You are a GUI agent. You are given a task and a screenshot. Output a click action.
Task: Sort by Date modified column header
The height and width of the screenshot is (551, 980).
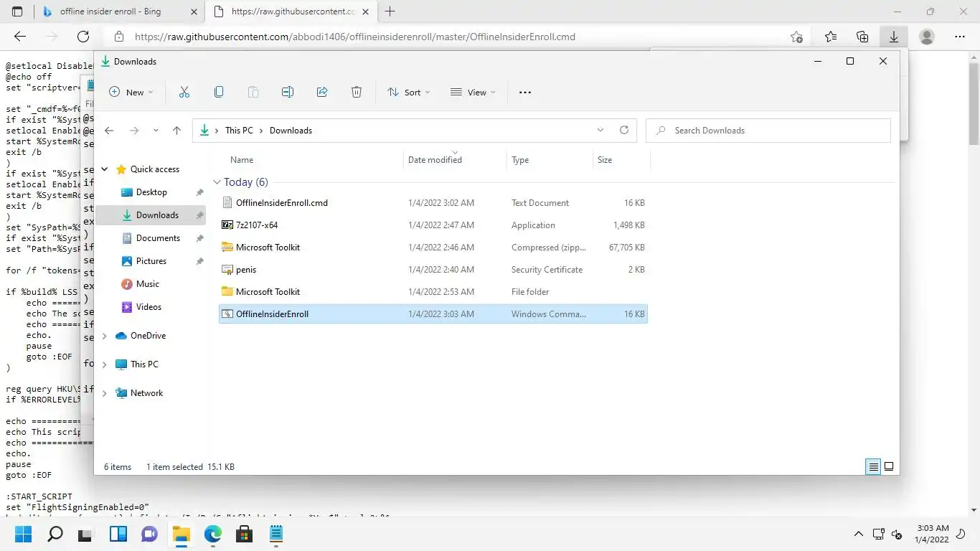click(435, 160)
